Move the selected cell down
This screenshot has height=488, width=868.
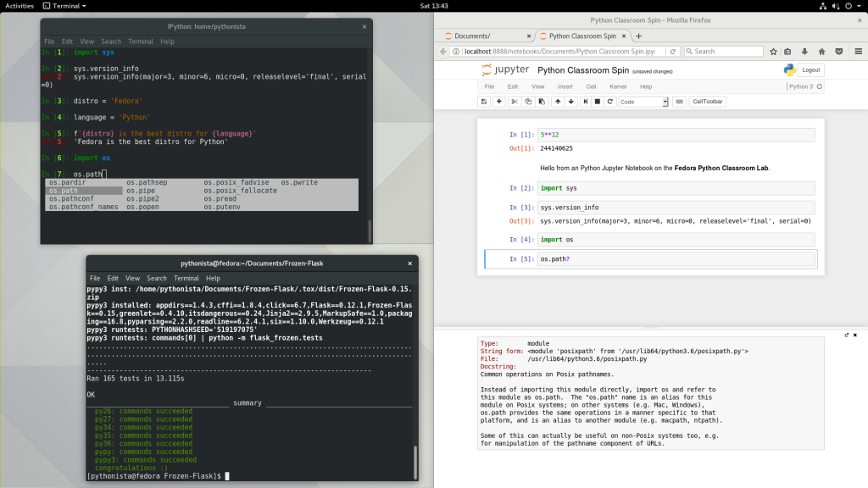click(570, 101)
